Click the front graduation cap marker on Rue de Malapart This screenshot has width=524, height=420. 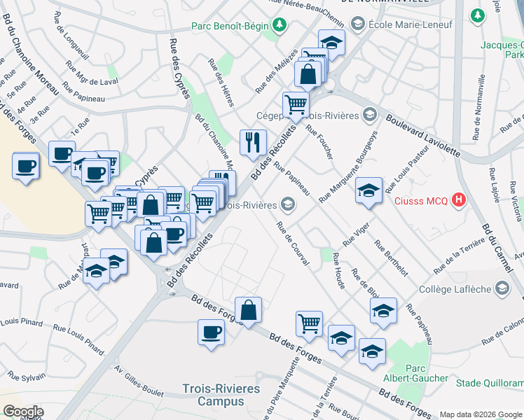tap(96, 272)
